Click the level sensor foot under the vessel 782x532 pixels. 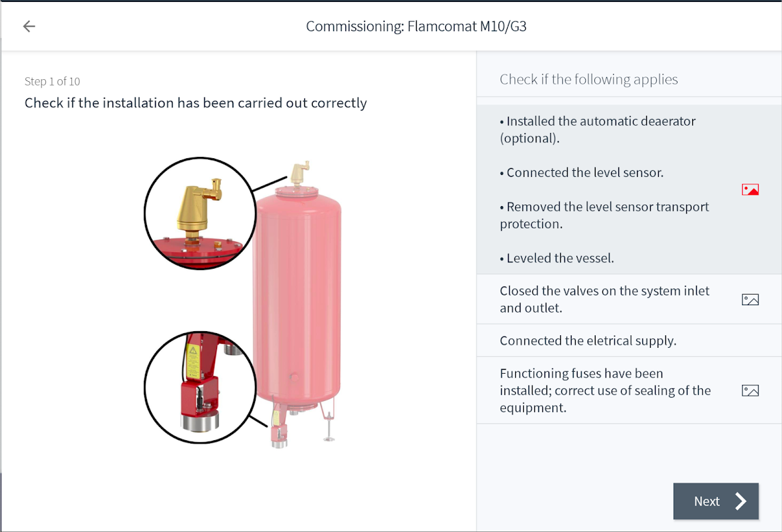click(x=279, y=430)
